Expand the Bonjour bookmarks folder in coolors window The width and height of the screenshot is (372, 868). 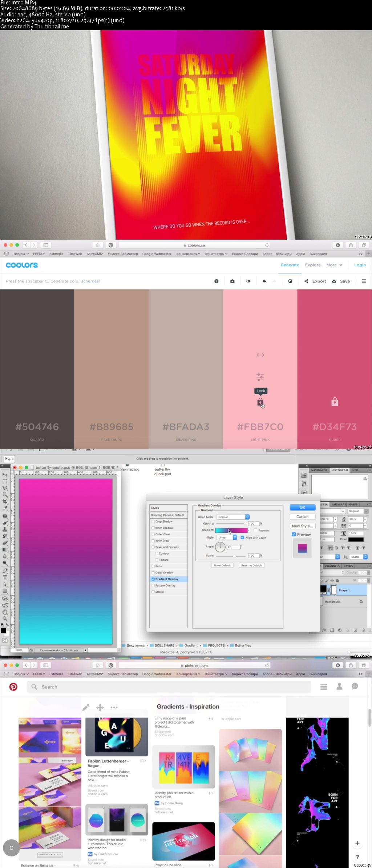point(21,254)
